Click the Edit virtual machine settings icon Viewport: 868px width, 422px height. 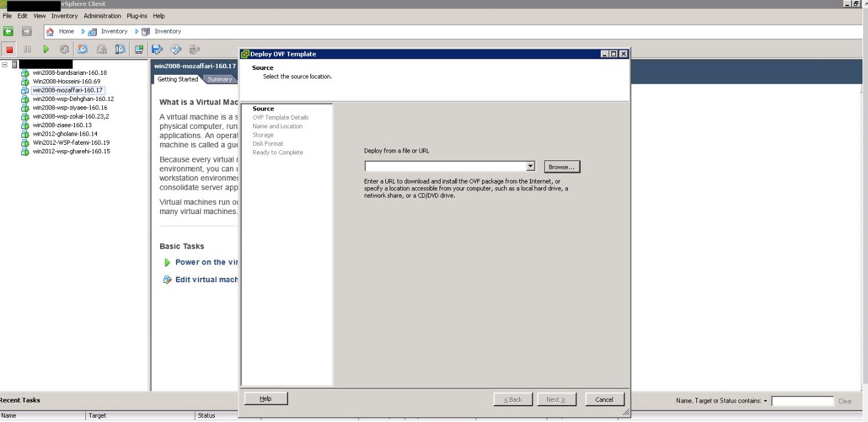point(167,280)
